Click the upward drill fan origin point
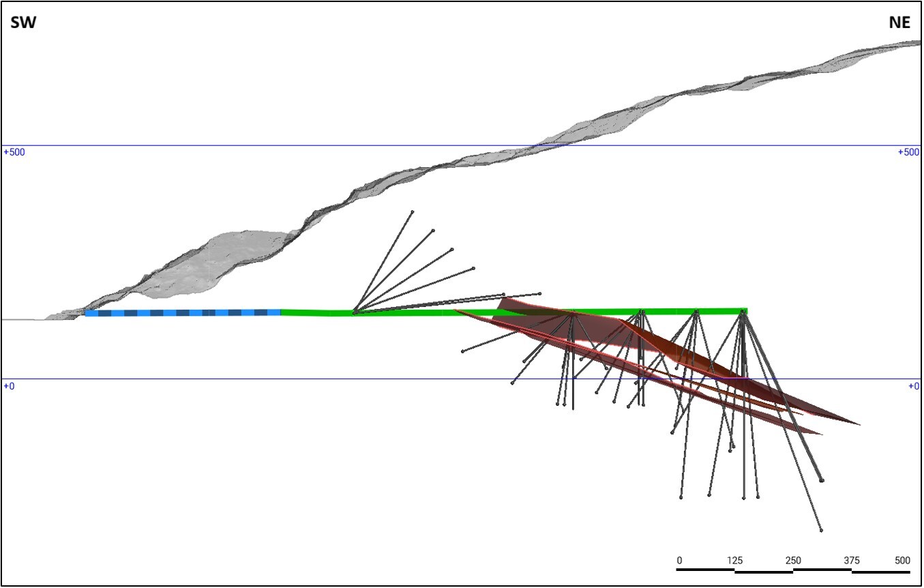This screenshot has width=924, height=588. [x=354, y=312]
